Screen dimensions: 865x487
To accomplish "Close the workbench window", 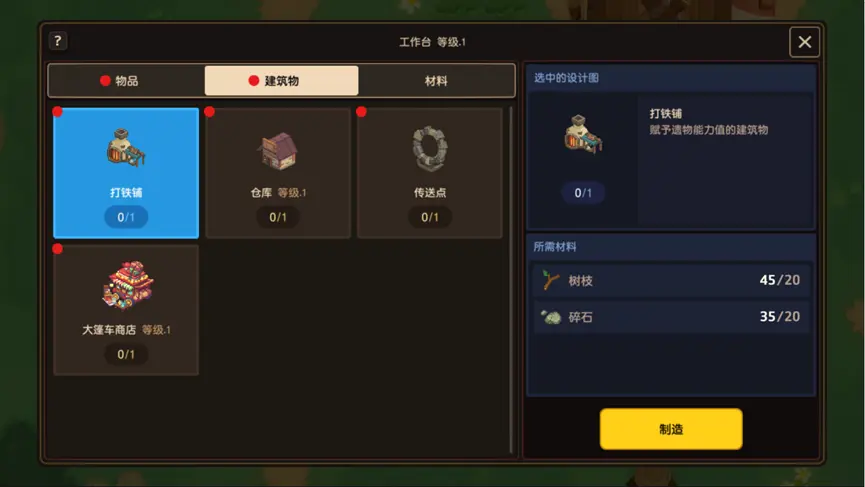I will [804, 42].
